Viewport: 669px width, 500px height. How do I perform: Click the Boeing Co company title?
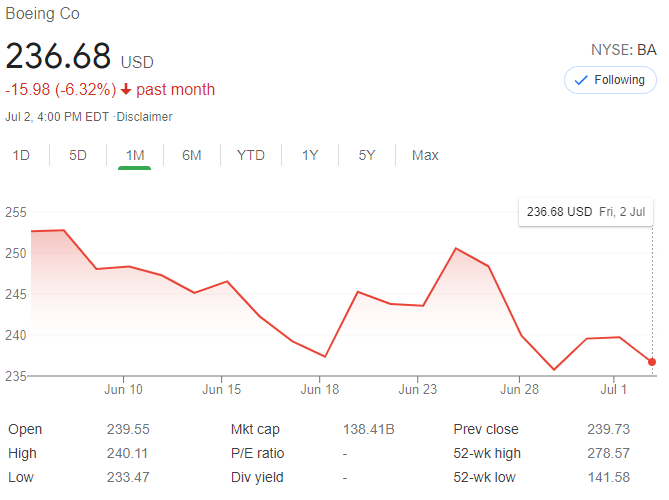(42, 14)
